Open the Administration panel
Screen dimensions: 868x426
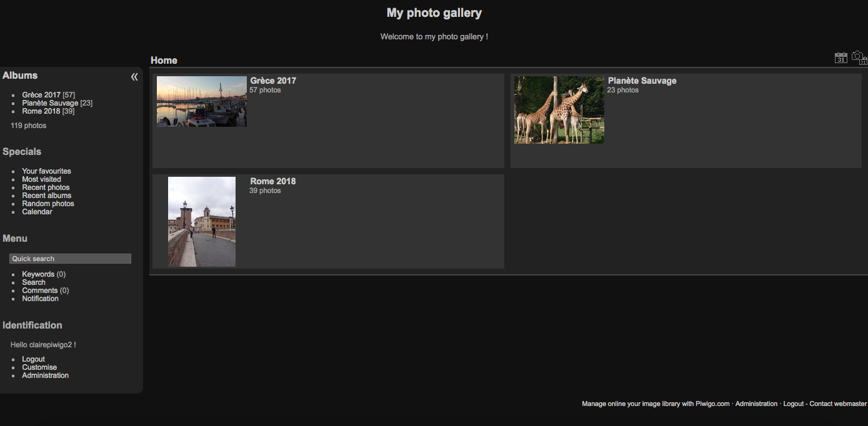[x=45, y=375]
